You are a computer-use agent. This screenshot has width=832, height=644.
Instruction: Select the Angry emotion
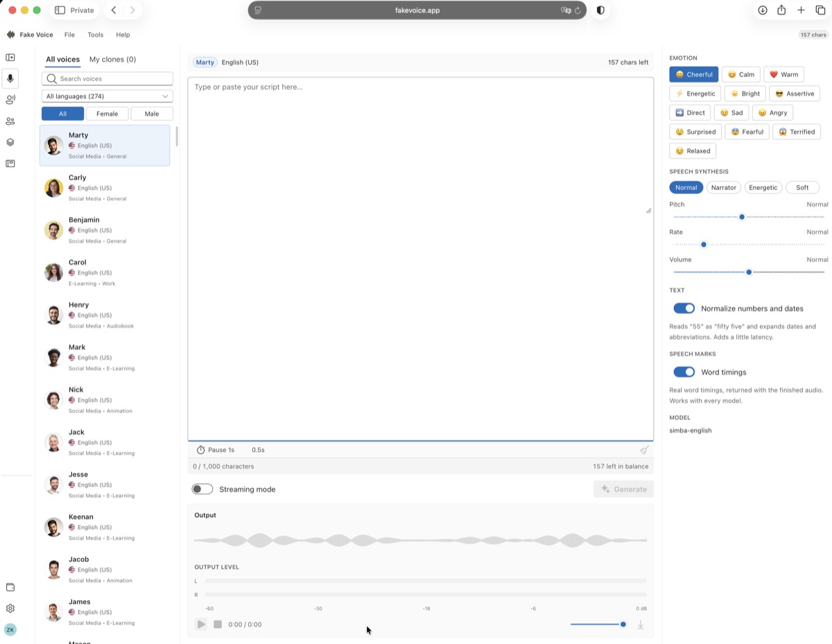772,112
